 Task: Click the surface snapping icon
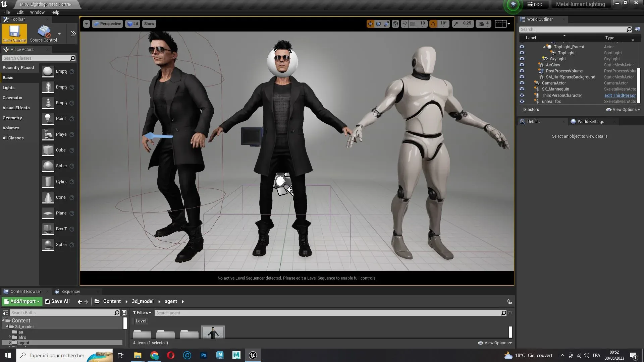pyautogui.click(x=405, y=24)
